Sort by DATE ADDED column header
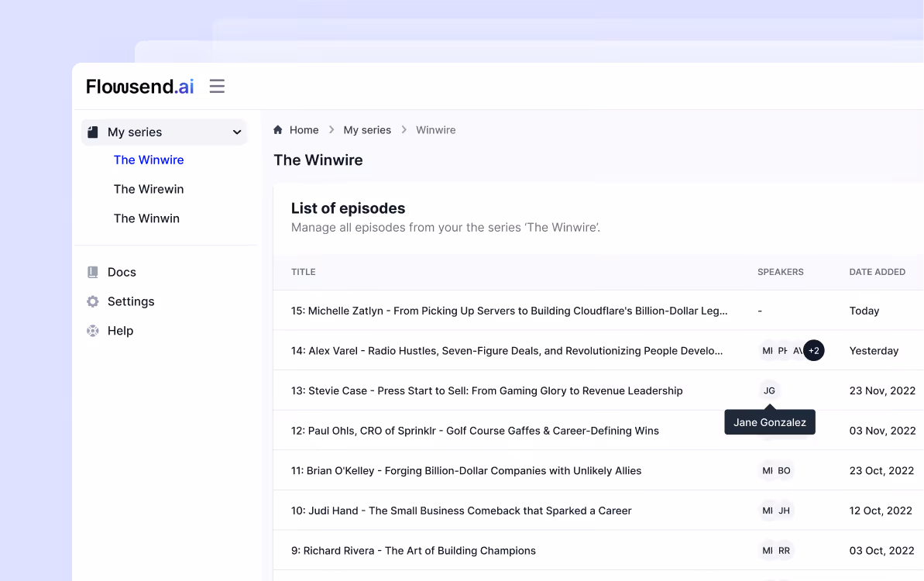 tap(877, 272)
